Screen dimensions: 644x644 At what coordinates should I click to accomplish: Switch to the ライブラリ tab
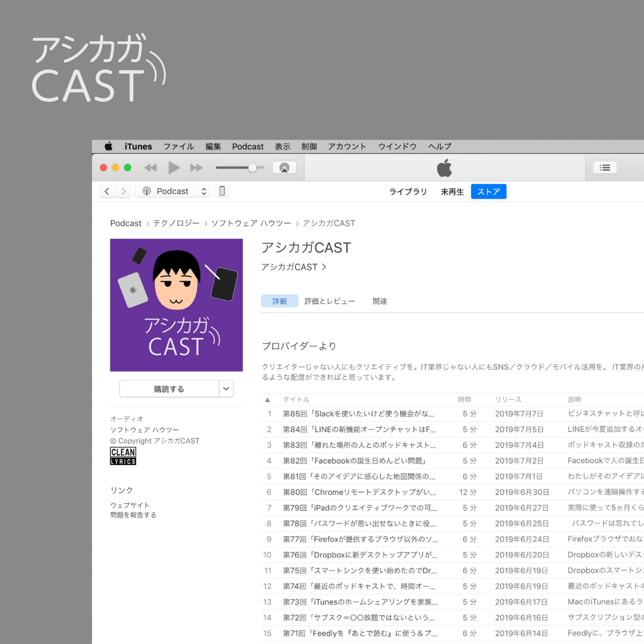click(408, 192)
